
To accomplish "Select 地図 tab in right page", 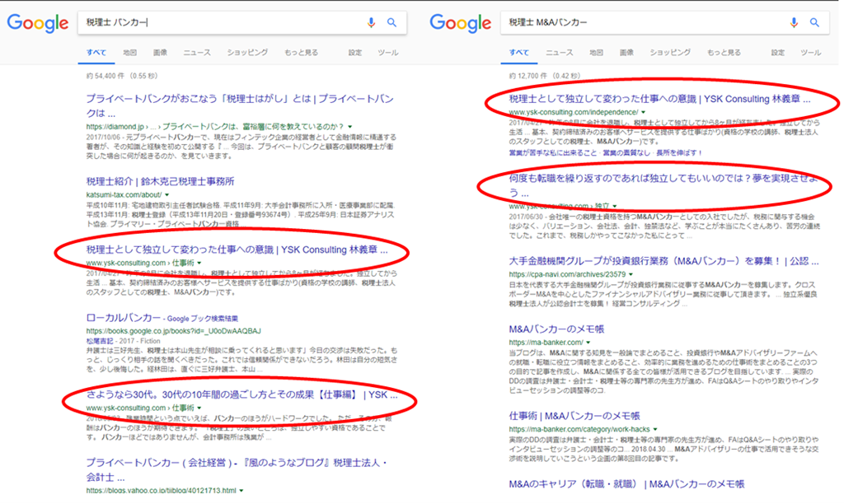I will [596, 52].
